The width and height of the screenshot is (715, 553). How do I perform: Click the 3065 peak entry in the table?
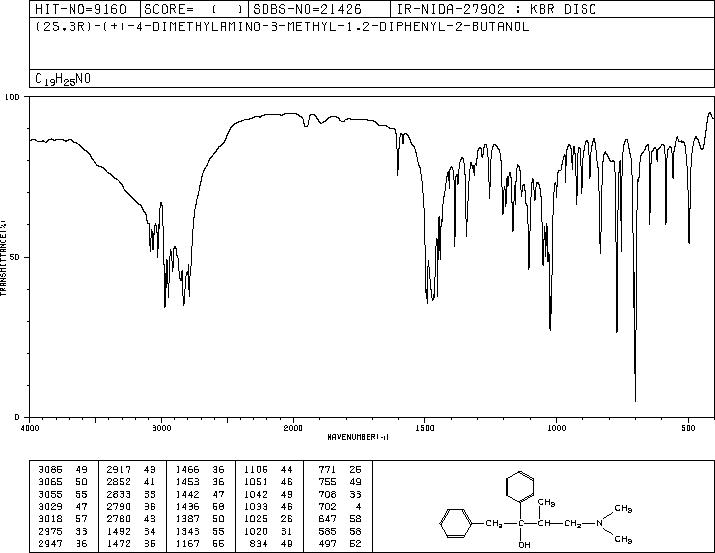click(x=62, y=482)
